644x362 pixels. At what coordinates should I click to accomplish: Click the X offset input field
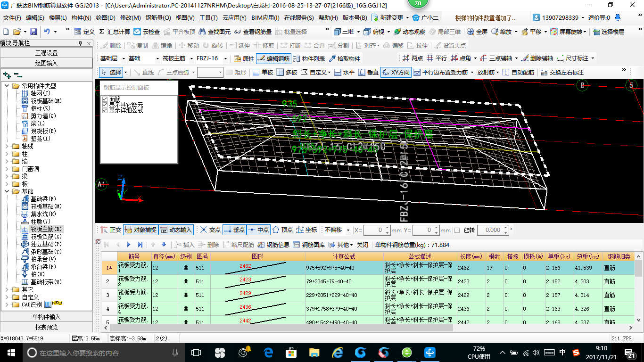377,230
